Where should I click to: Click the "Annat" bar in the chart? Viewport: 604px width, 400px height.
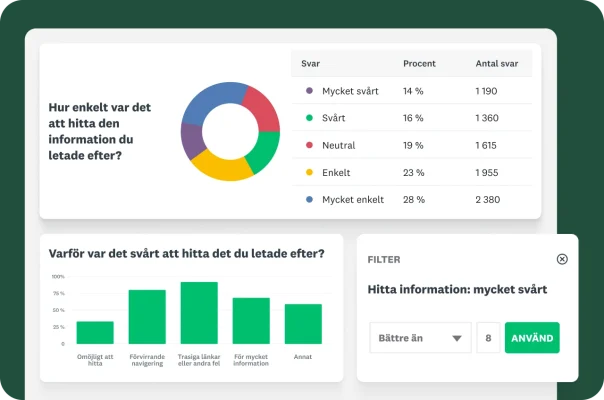coord(303,324)
